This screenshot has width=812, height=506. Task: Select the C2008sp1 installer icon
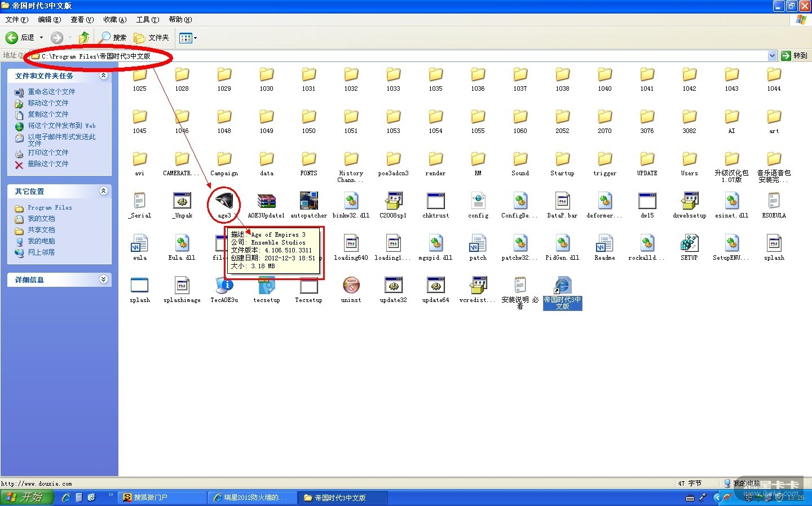[x=393, y=201]
